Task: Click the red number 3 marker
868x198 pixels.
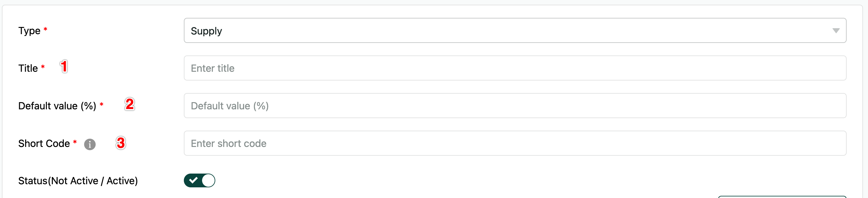Action: coord(121,143)
